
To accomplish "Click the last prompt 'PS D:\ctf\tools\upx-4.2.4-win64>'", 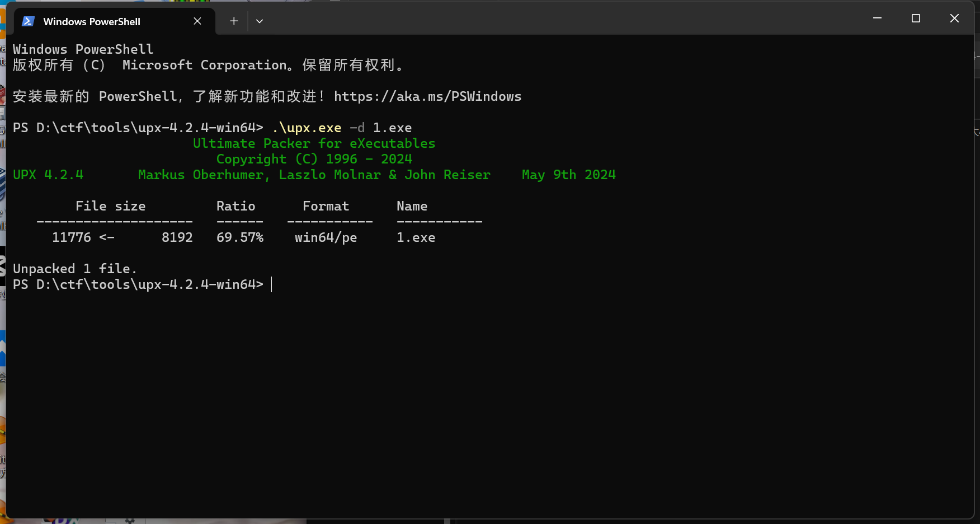I will tap(138, 284).
